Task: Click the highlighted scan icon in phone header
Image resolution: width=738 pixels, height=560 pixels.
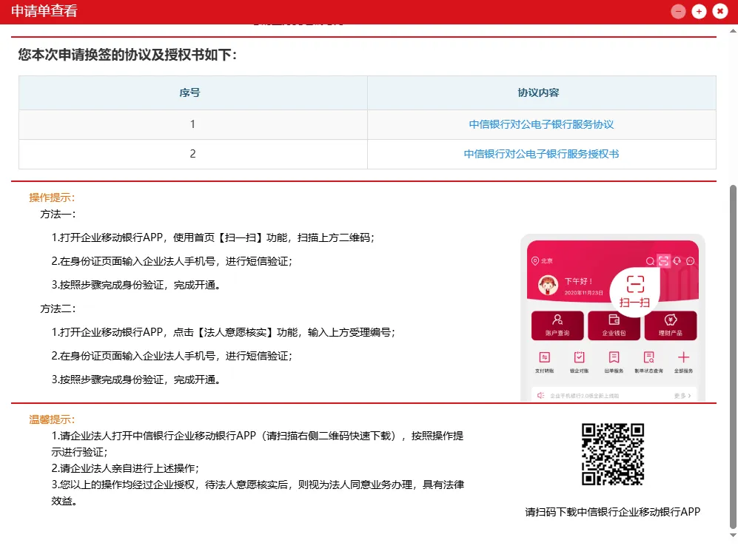Action: pyautogui.click(x=663, y=261)
